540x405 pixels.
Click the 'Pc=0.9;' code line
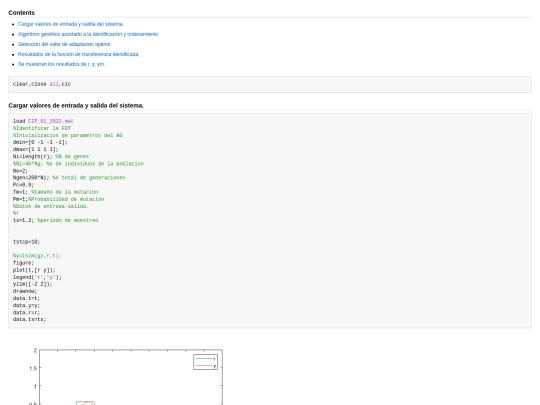(23, 185)
